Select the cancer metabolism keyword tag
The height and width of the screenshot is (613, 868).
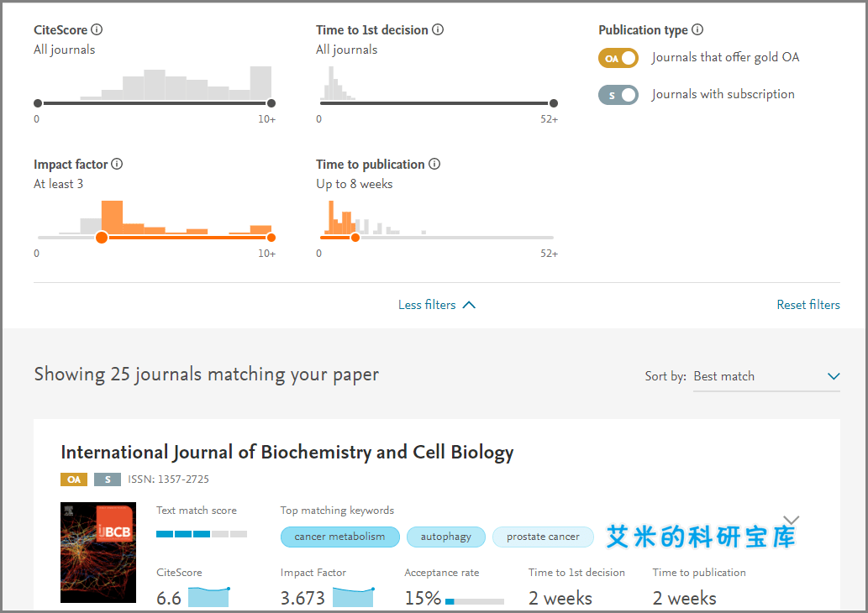click(x=340, y=537)
